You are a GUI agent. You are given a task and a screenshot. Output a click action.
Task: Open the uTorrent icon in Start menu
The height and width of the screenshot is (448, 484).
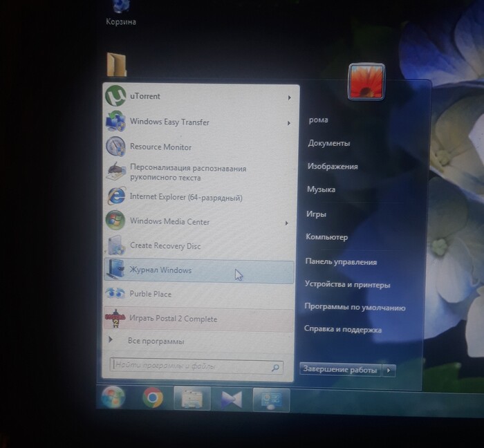[115, 96]
